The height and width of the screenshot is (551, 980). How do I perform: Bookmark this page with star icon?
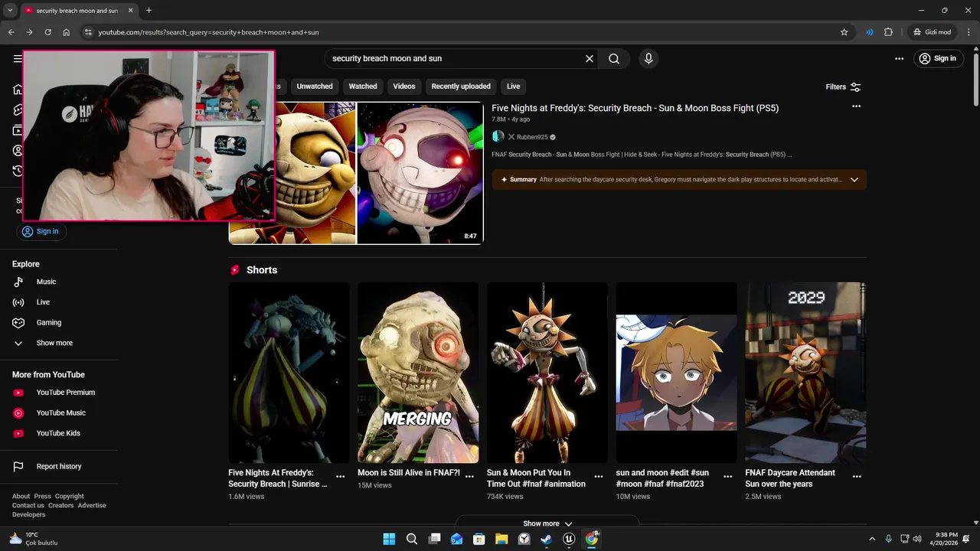(844, 32)
